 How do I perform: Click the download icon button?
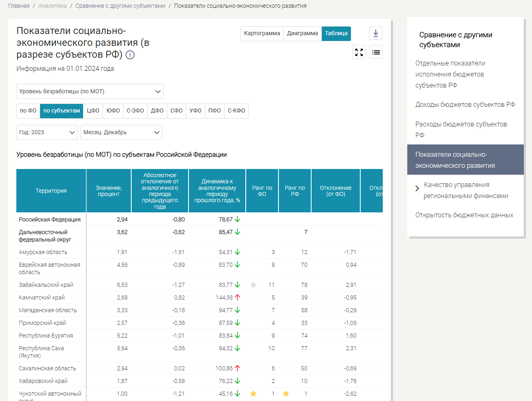375,33
